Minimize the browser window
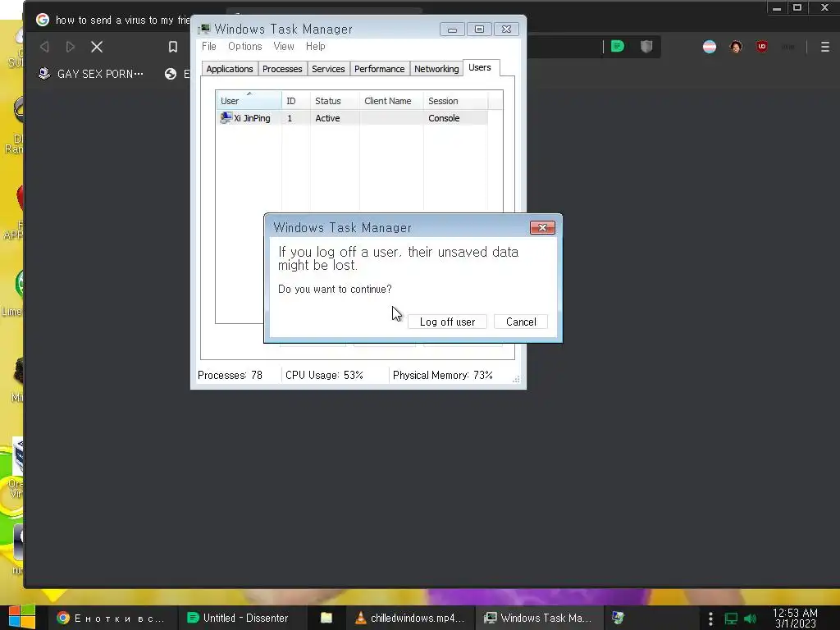 (x=777, y=8)
